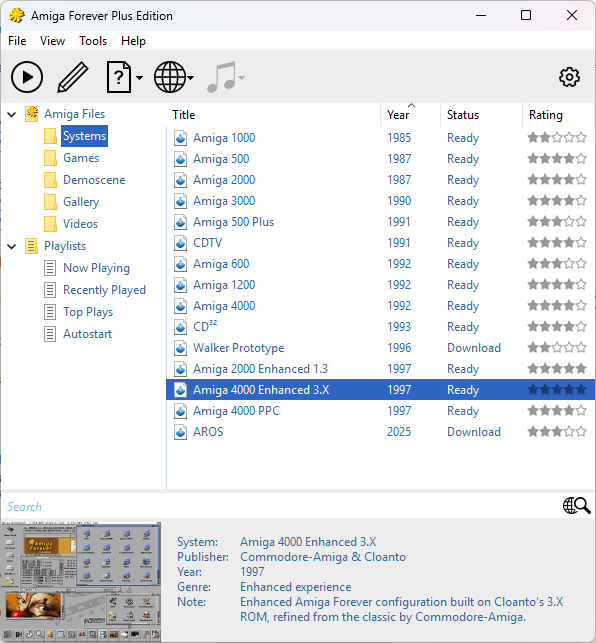
Task: Click the Commodore-Amiga & Cloanto publisher text
Action: pyautogui.click(x=323, y=557)
